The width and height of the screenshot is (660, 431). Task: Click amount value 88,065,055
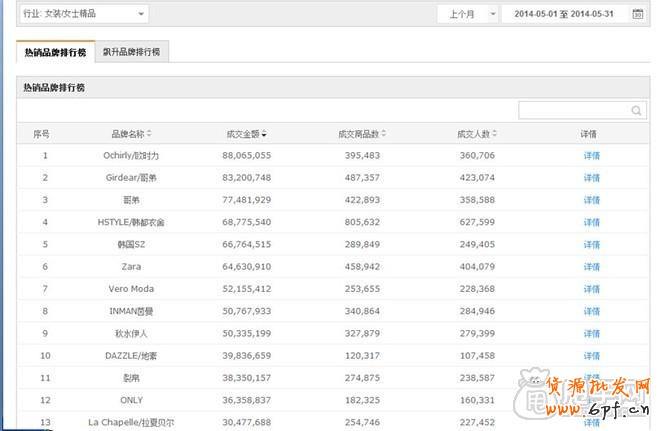(x=247, y=156)
